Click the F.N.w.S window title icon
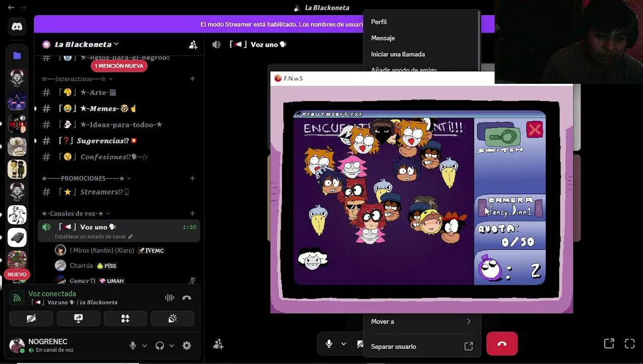 click(x=278, y=78)
